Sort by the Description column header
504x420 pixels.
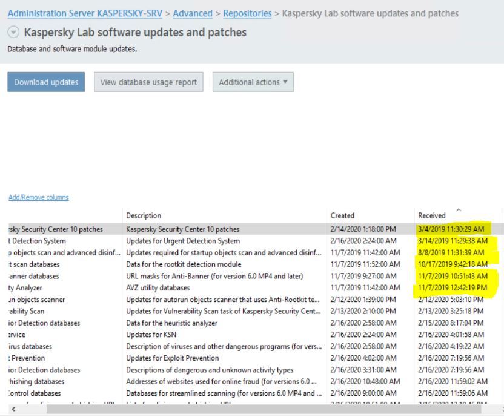click(144, 215)
